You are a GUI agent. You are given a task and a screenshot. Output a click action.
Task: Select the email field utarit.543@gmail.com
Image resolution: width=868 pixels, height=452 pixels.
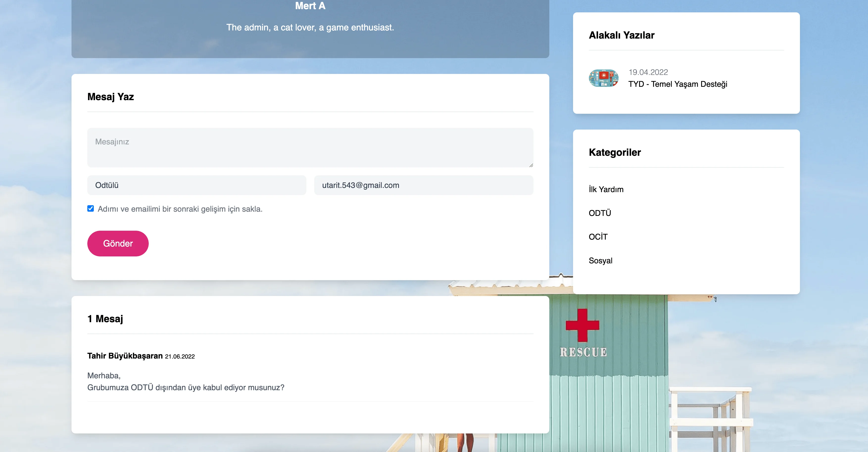pos(424,185)
